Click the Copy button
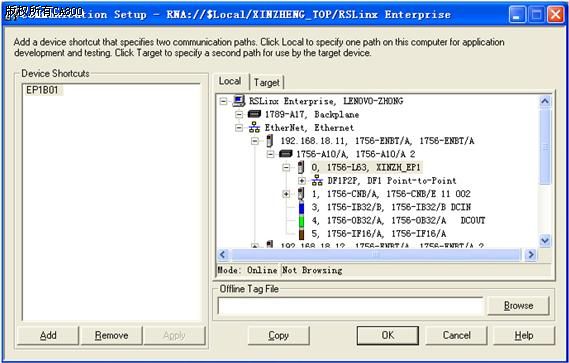The width and height of the screenshot is (569, 363). point(278,335)
